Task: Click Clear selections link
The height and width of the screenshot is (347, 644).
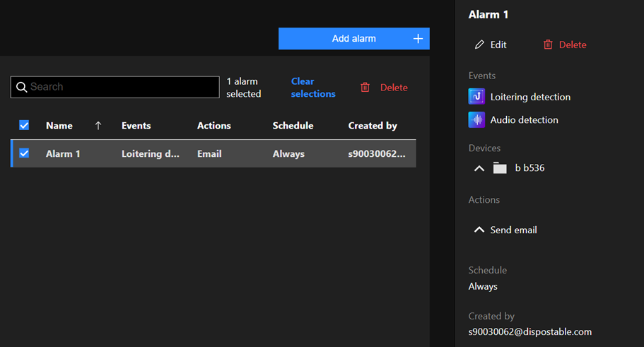Action: click(x=312, y=88)
